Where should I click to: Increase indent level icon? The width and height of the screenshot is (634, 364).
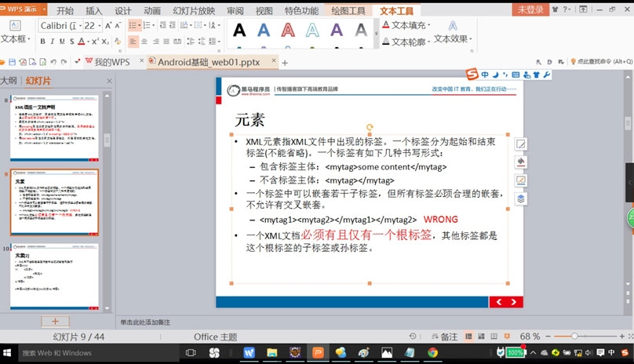click(x=173, y=25)
